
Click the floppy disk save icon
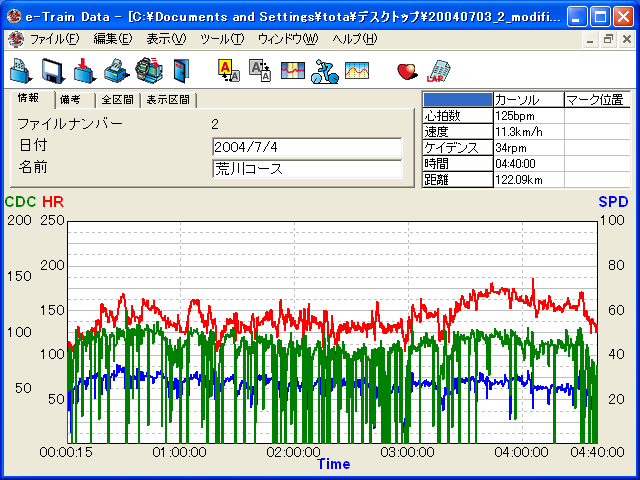click(x=52, y=70)
